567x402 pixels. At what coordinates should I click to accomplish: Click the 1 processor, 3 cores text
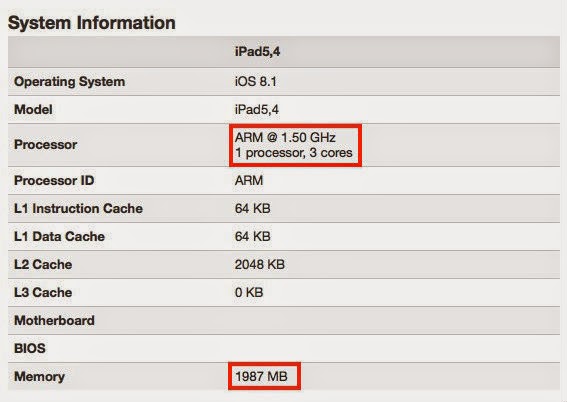[294, 153]
